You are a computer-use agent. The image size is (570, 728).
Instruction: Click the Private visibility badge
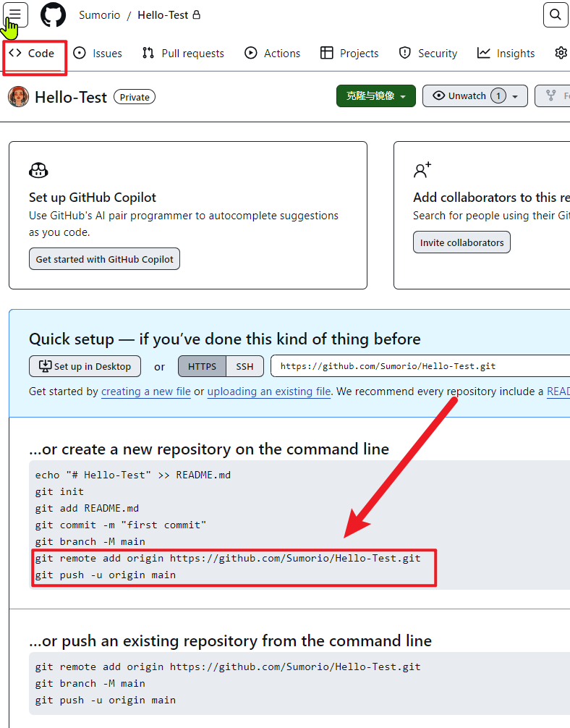[135, 97]
